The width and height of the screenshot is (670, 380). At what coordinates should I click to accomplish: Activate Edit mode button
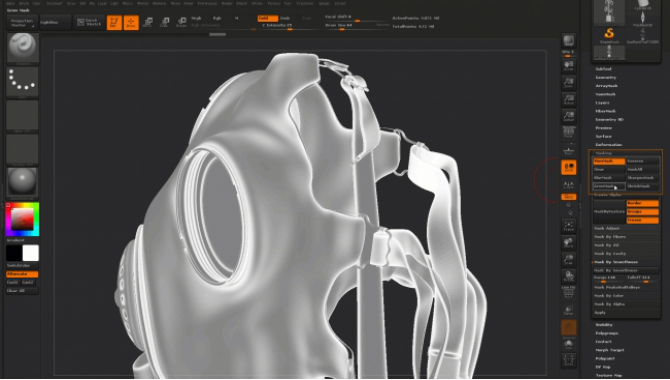(114, 22)
